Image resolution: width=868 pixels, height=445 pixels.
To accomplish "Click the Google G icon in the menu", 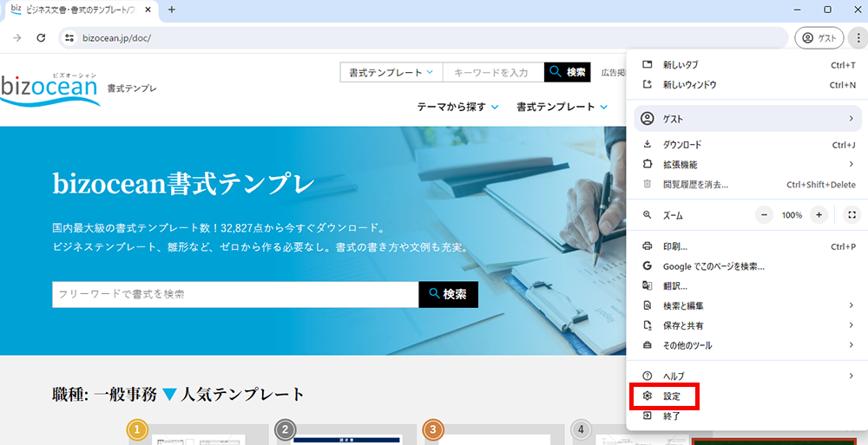I will point(648,266).
